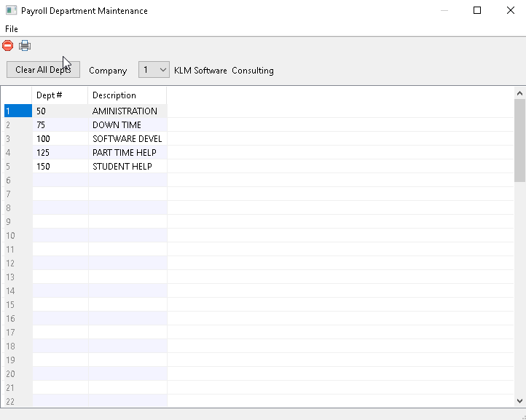Maximize the Payroll Department Maintenance window

[x=477, y=10]
